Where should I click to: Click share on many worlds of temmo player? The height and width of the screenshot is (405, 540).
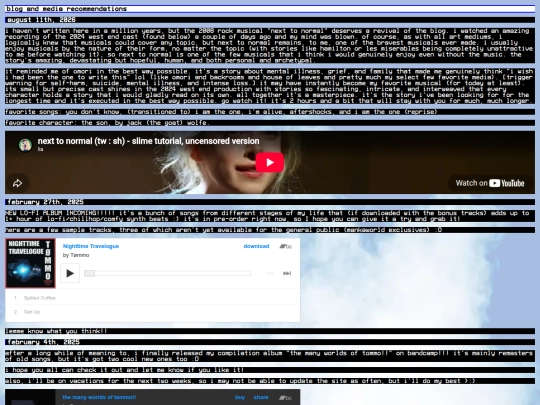(261, 397)
